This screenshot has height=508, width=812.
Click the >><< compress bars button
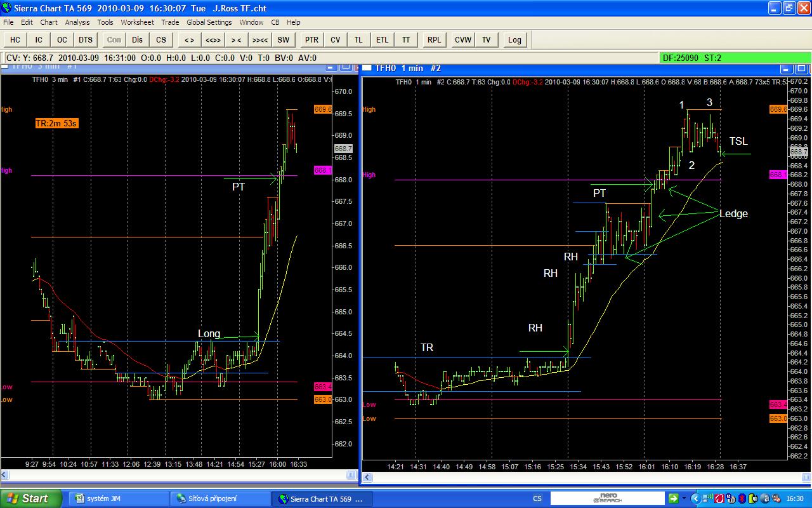pos(259,39)
